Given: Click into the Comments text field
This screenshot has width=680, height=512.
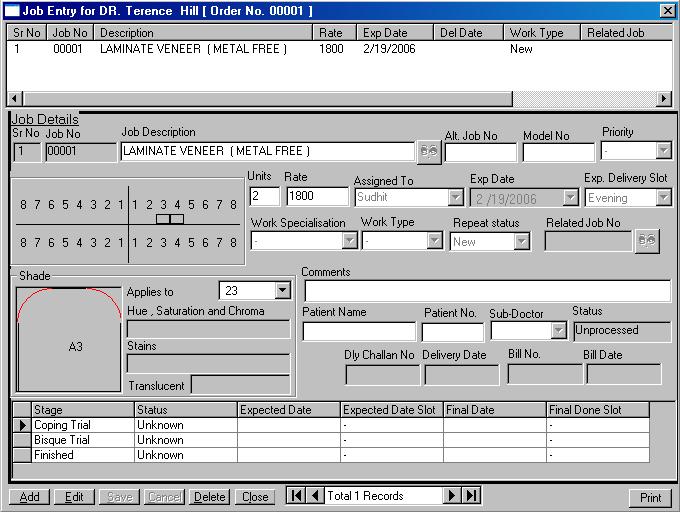Looking at the screenshot, I should [x=487, y=291].
